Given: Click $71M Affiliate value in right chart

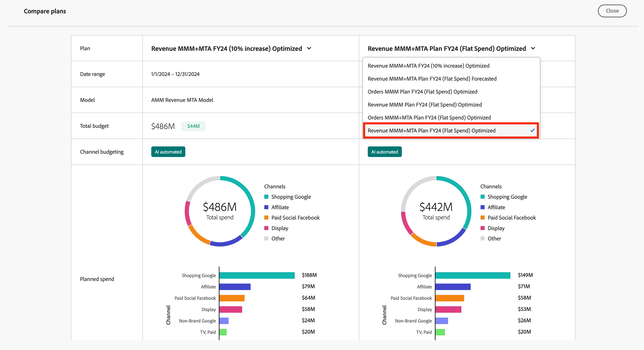Looking at the screenshot, I should pos(524,286).
